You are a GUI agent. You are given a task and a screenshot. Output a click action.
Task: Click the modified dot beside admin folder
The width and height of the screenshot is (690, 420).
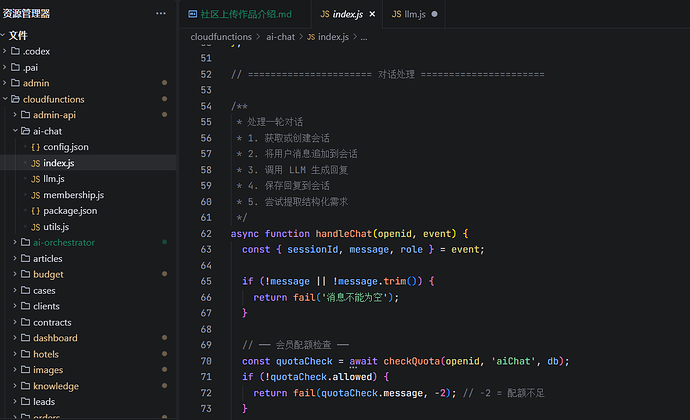pos(164,83)
